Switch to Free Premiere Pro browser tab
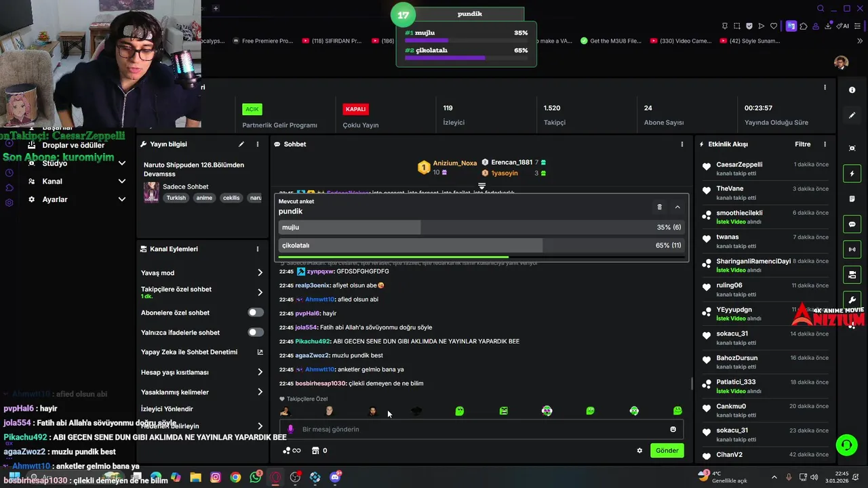Image resolution: width=868 pixels, height=488 pixels. click(x=262, y=41)
